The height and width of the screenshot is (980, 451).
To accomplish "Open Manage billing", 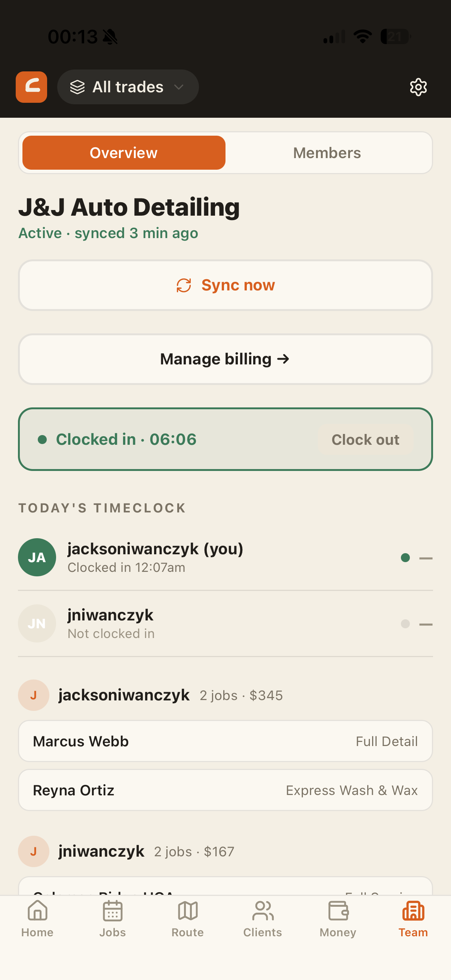I will tap(225, 359).
